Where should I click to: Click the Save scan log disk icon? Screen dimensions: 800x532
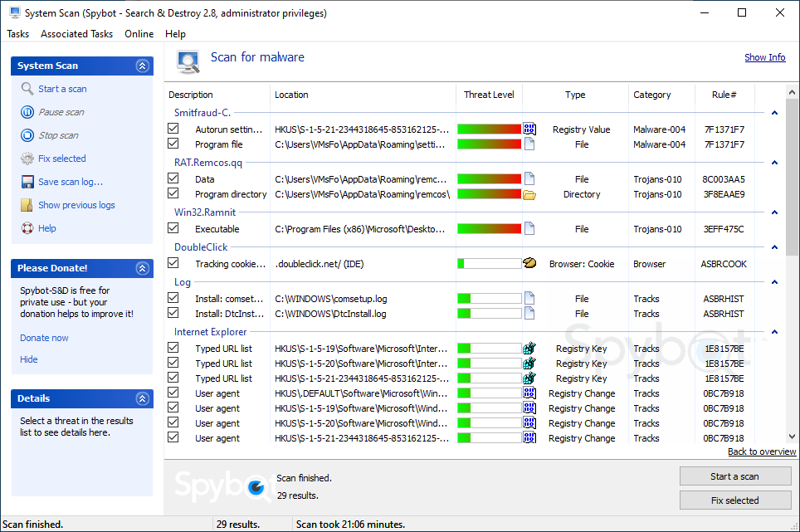pyautogui.click(x=27, y=182)
